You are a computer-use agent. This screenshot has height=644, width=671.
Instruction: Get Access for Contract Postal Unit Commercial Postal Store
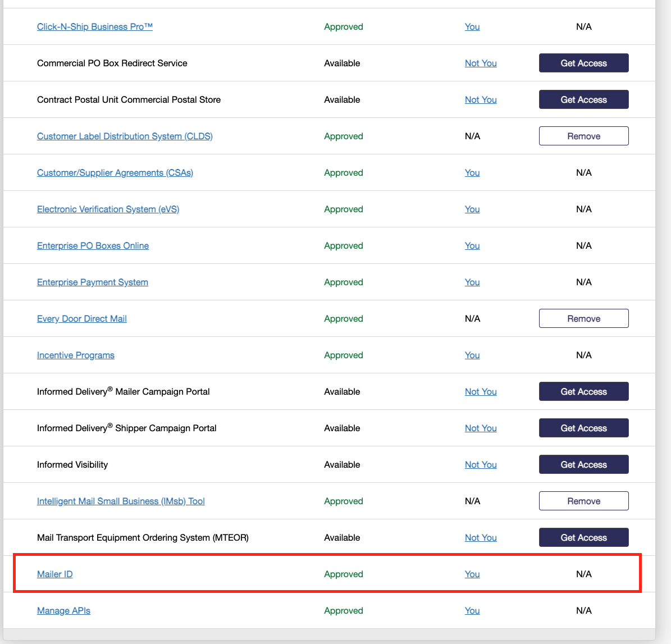point(583,99)
